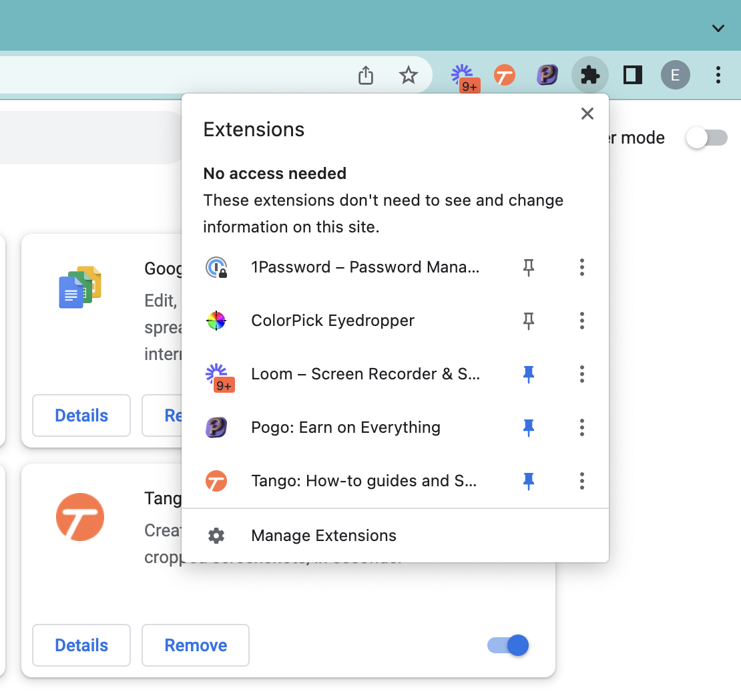Open the Tango extension from the toolbar

(505, 75)
